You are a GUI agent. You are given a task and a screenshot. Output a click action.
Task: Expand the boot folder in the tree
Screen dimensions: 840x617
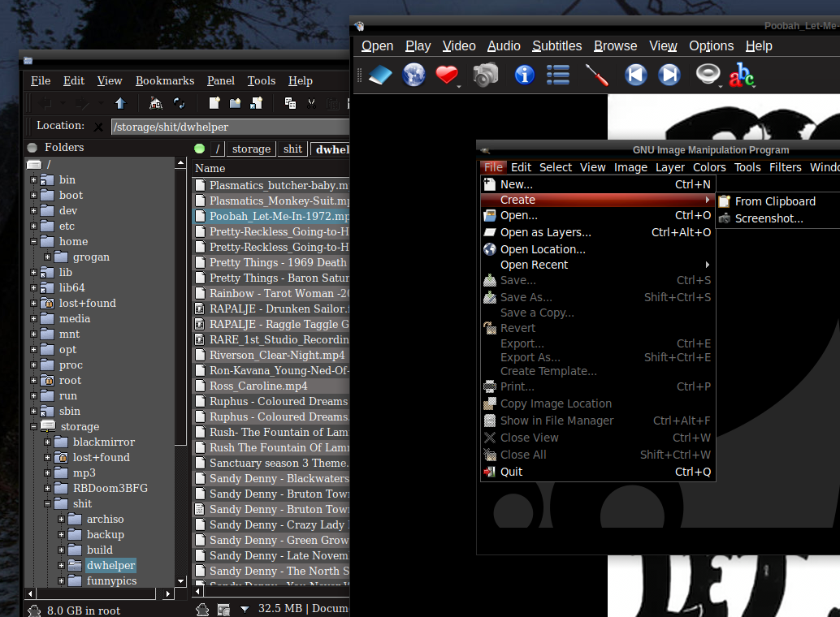(x=34, y=196)
